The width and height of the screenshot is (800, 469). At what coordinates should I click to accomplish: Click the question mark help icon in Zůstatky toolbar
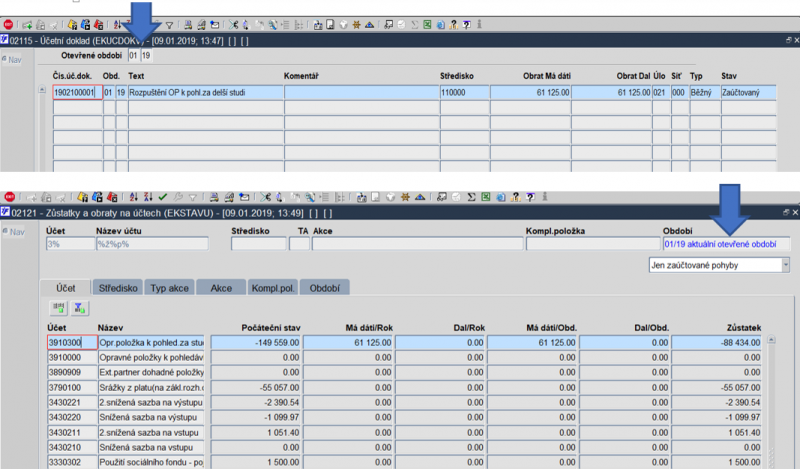531,197
